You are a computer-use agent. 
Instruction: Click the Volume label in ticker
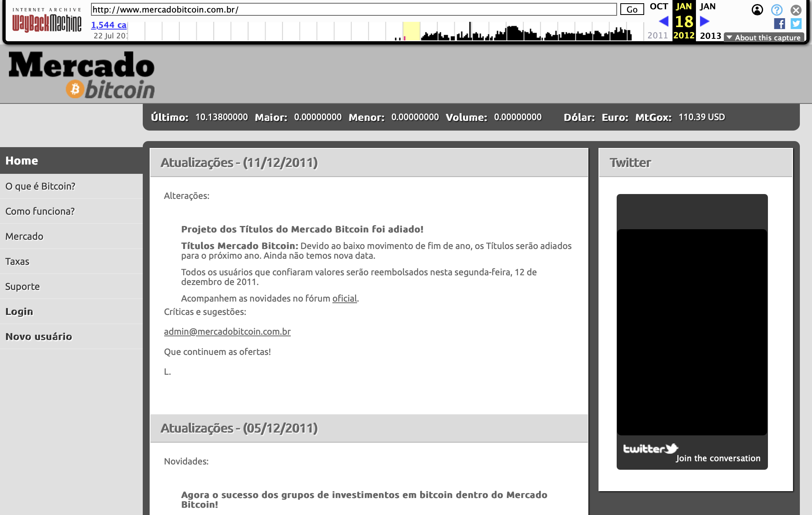(x=466, y=117)
